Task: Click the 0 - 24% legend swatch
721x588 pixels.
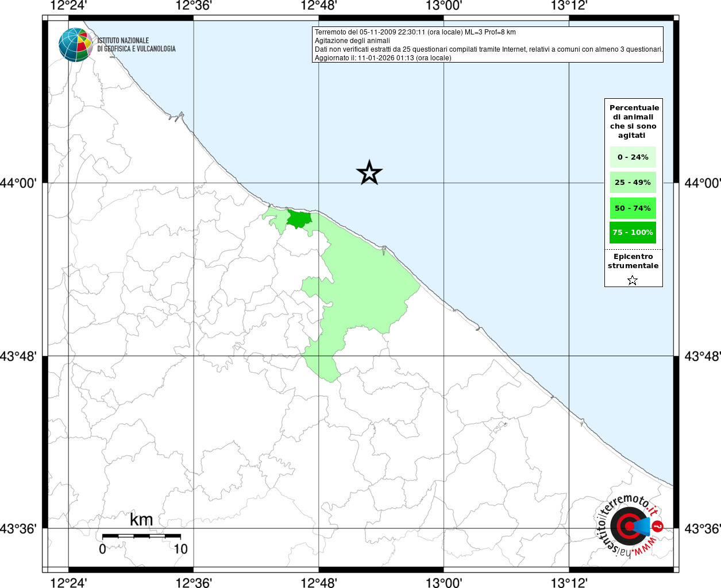Action: tap(633, 157)
